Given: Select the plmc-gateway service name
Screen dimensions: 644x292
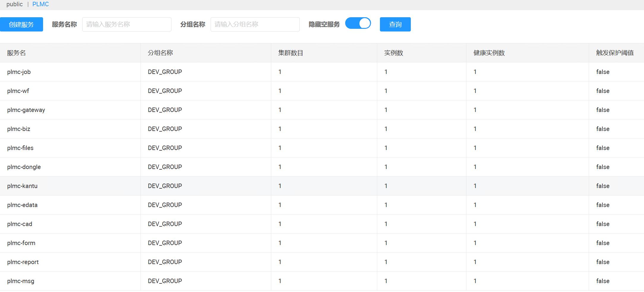Looking at the screenshot, I should [x=26, y=110].
